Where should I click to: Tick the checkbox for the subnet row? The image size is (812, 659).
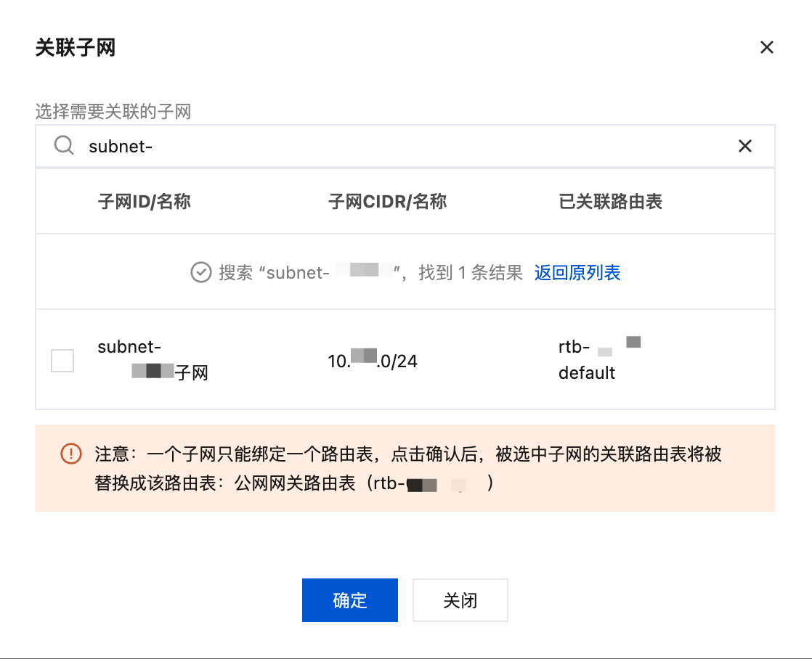click(x=62, y=361)
